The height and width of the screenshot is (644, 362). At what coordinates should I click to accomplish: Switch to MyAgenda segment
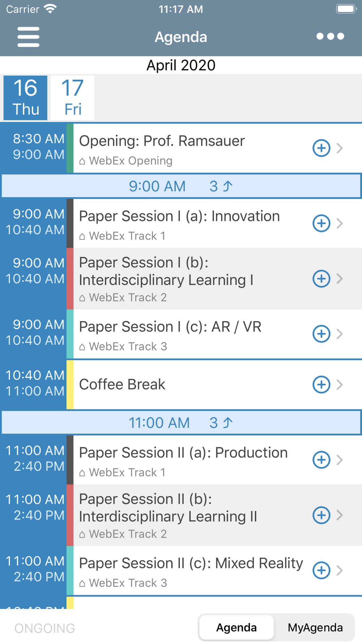tap(315, 627)
